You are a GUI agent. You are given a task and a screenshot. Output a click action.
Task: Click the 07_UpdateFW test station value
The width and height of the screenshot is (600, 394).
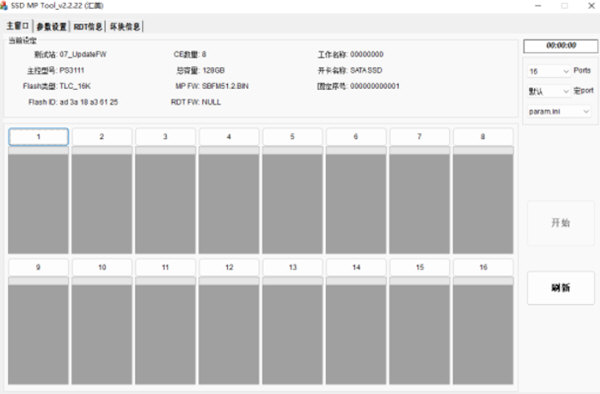[x=83, y=54]
